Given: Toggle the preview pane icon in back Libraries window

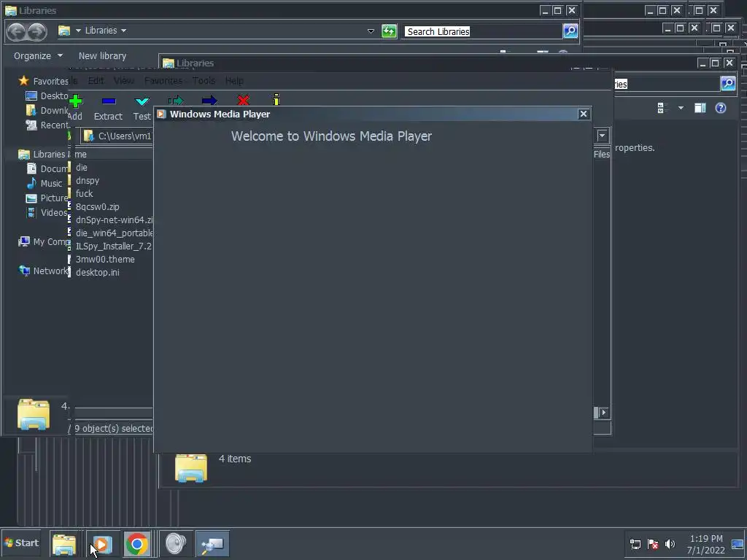Looking at the screenshot, I should tap(700, 108).
